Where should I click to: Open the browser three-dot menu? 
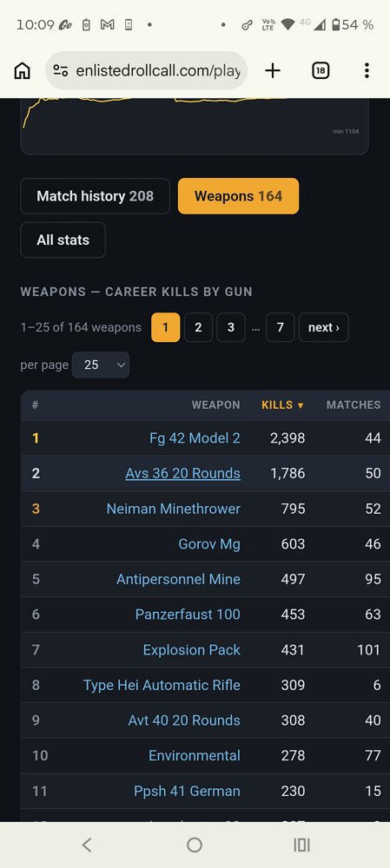(x=367, y=71)
